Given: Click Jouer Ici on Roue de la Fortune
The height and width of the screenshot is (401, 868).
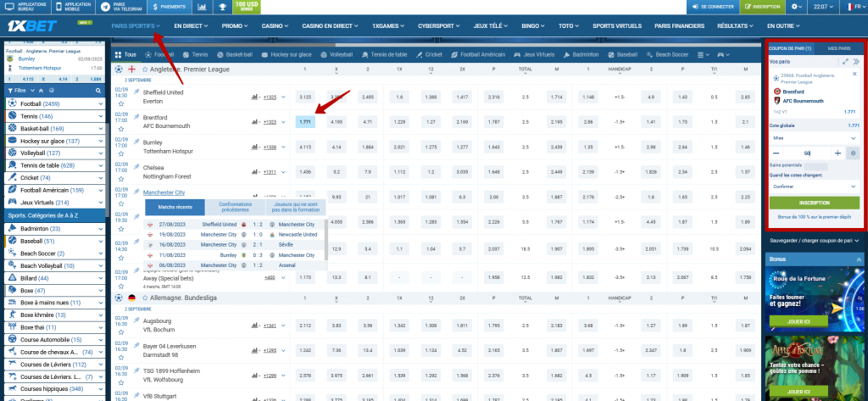Looking at the screenshot, I should tap(798, 321).
